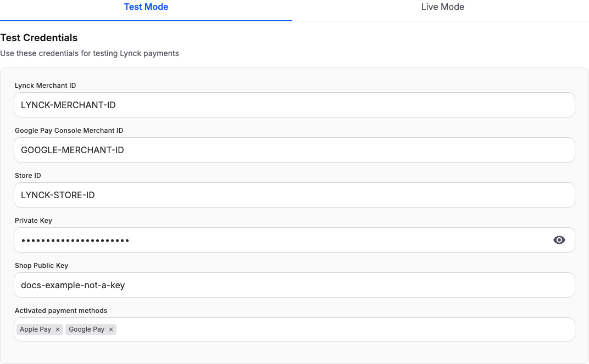Select the Google Pay tag label
The image size is (589, 364).
click(x=86, y=329)
